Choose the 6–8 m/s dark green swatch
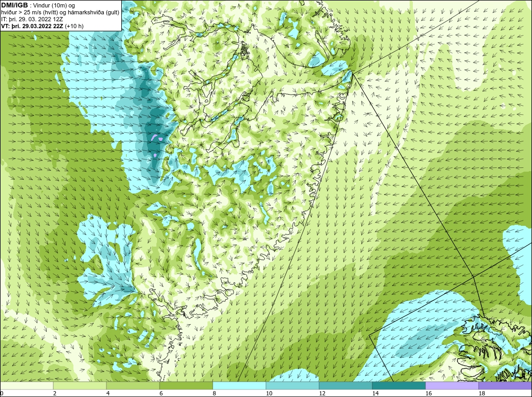This screenshot has width=532, height=397. pos(186,386)
